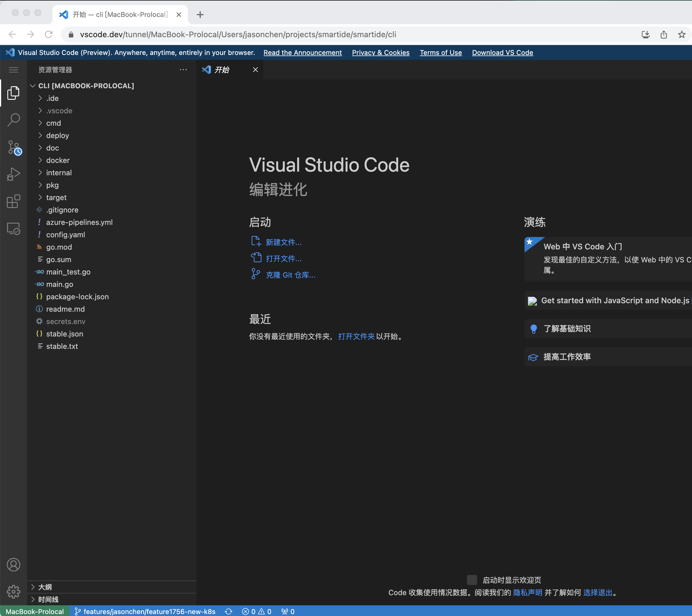Click MacBook-Prolocal remote indicator in status bar

click(35, 611)
